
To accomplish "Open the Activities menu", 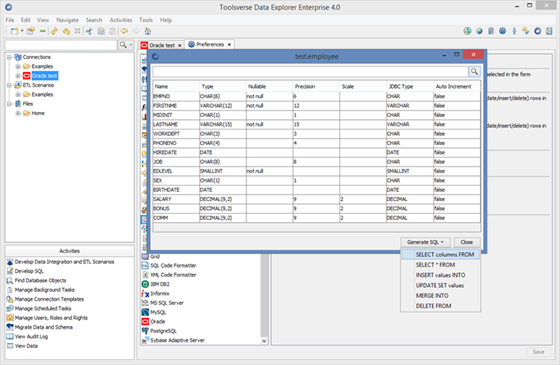I will (121, 20).
